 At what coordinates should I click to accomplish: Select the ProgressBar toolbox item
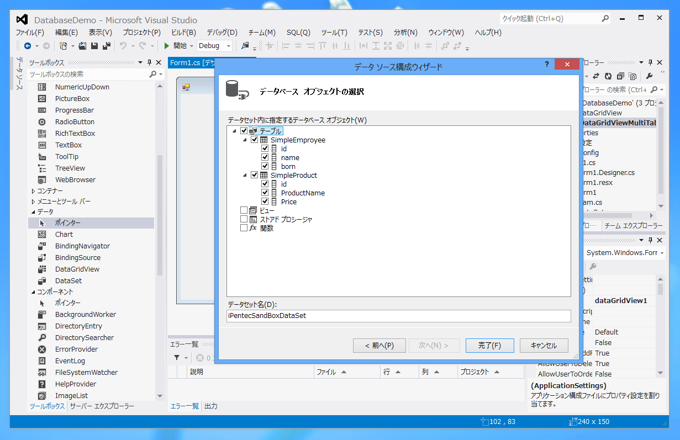pos(74,110)
